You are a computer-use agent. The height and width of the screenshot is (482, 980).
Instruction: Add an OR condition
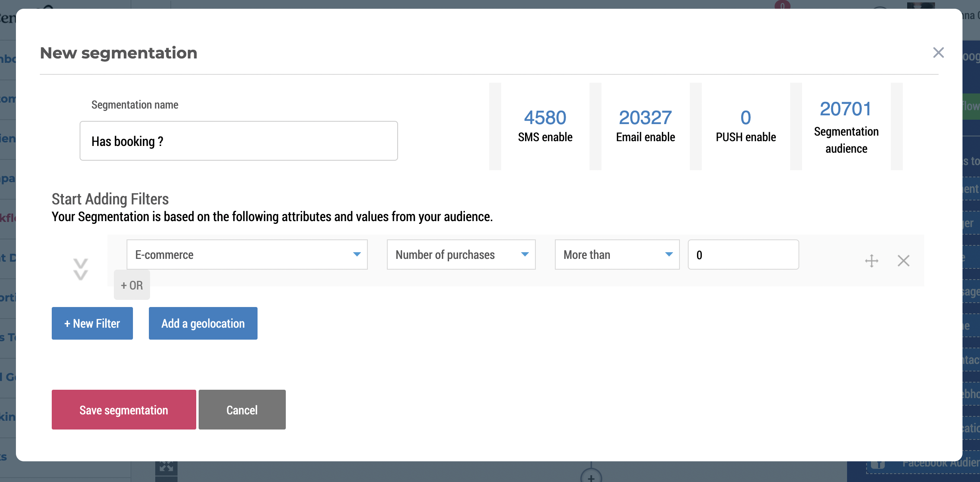132,285
